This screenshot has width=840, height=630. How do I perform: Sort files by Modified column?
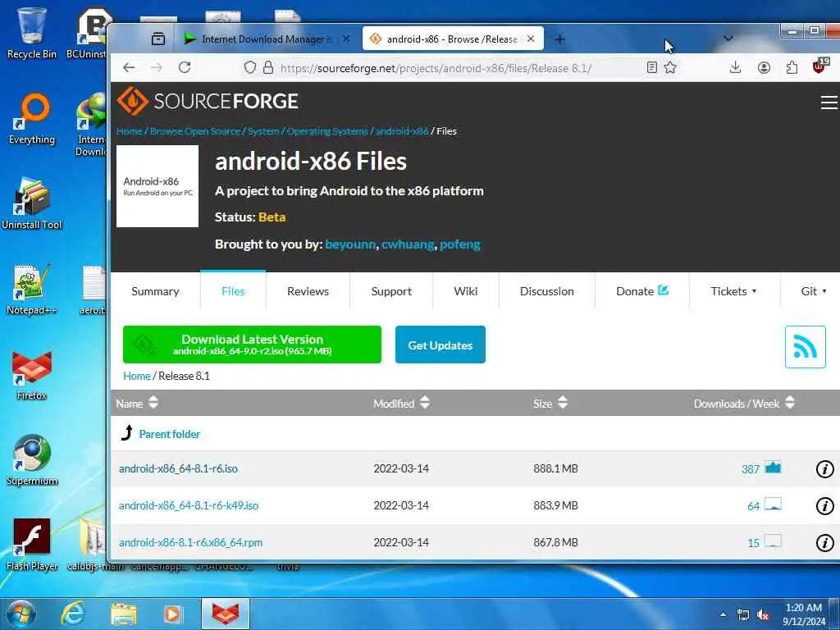[402, 403]
